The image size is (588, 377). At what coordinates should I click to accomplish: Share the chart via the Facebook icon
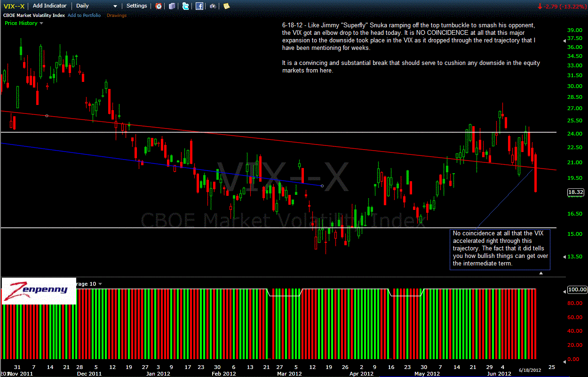click(199, 6)
